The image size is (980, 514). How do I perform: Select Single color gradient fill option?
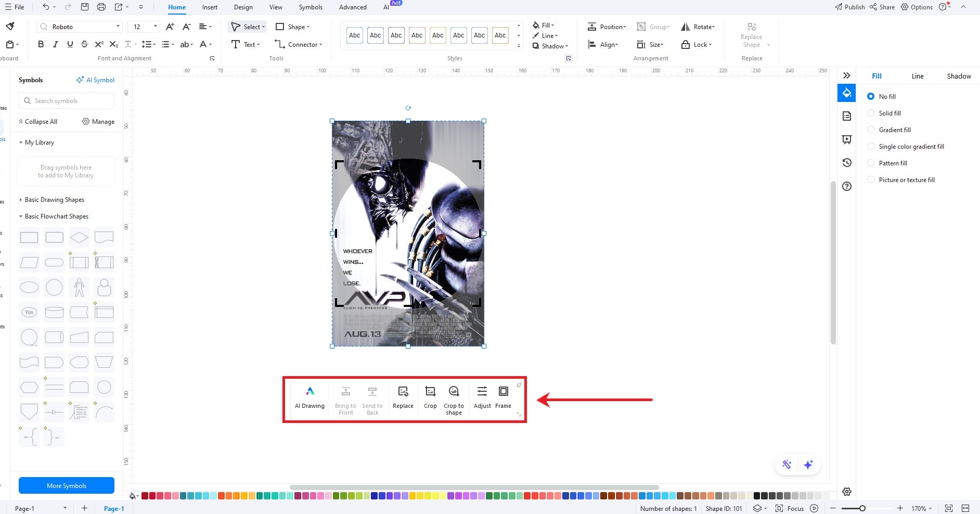pos(871,146)
